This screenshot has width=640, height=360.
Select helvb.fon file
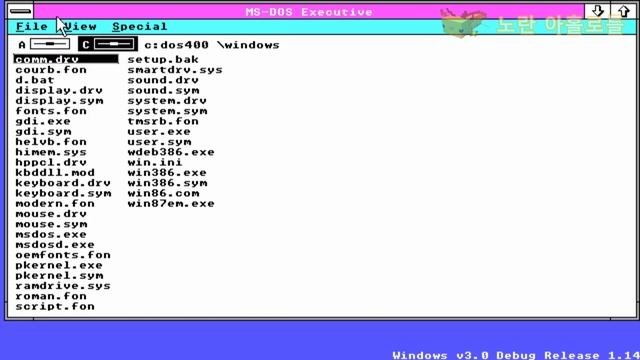(x=51, y=142)
